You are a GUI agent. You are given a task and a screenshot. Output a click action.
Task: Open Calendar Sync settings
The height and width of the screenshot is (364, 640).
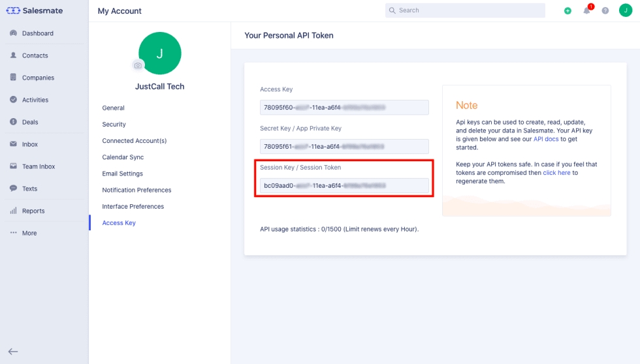point(123,157)
